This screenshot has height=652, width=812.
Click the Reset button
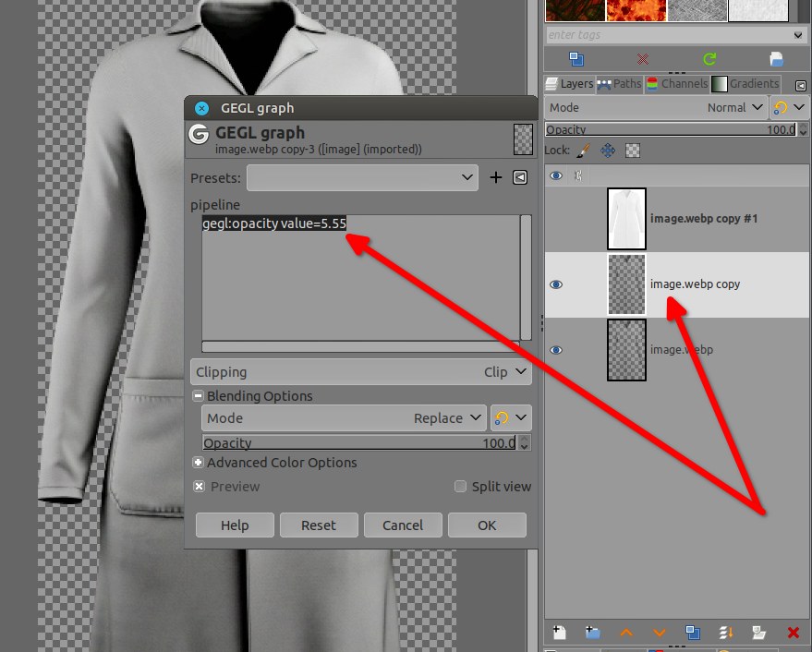point(319,525)
